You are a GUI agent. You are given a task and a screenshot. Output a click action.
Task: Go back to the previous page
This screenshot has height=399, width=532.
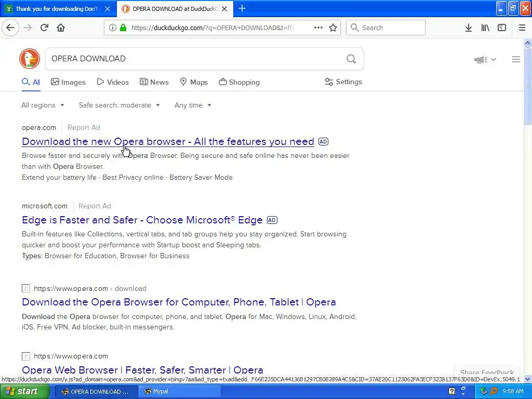coord(10,28)
